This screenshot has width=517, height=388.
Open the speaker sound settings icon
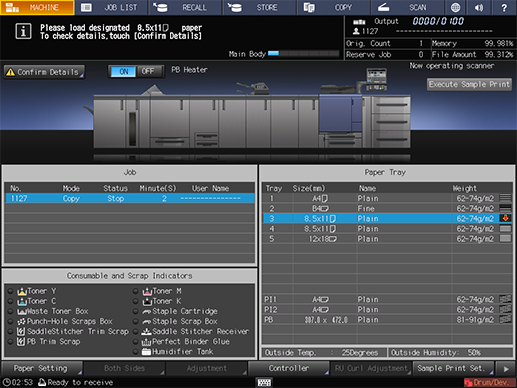pos(479,7)
